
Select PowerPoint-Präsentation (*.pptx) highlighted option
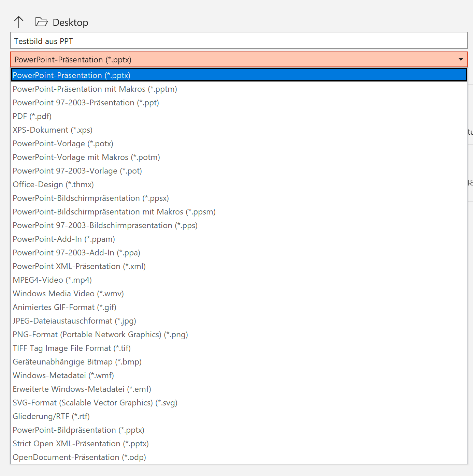239,75
